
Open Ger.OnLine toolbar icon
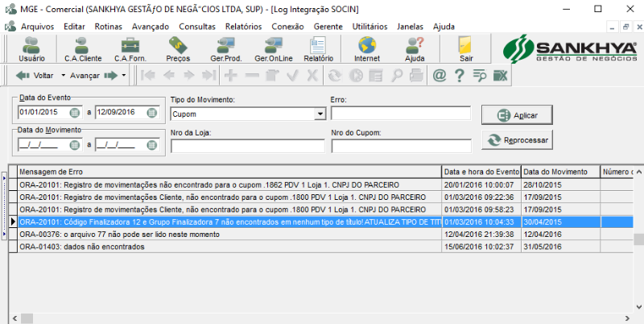tap(273, 48)
